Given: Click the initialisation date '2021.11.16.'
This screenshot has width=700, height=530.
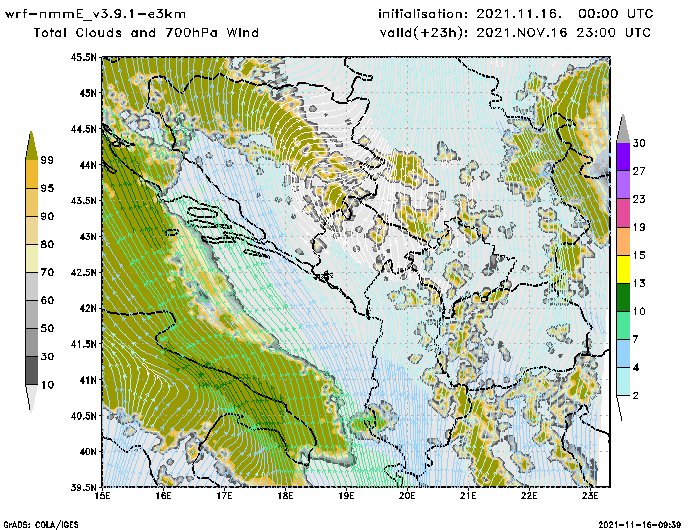Looking at the screenshot, I should coord(519,14).
